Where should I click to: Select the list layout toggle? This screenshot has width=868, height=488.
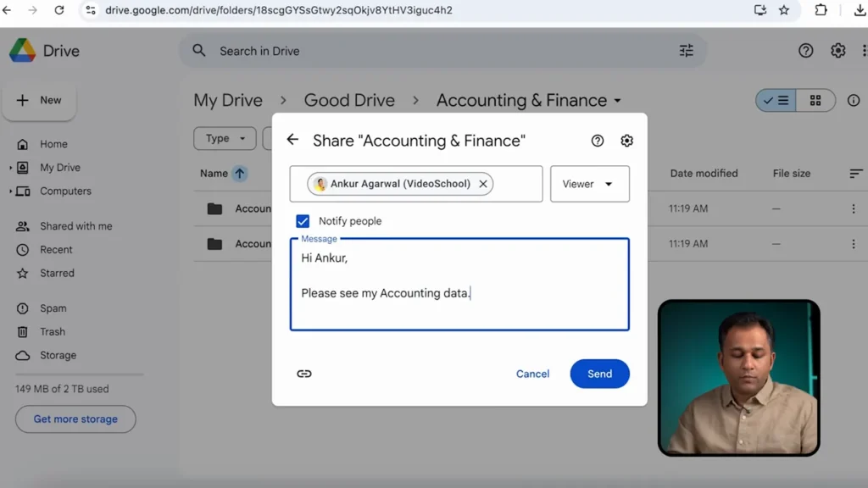776,100
